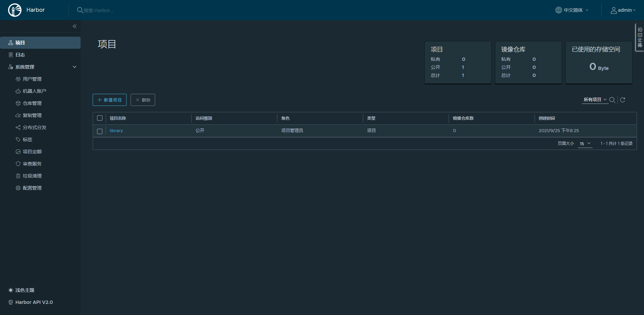The image size is (644, 315).
Task: Go to 垃圾清理 page
Action: point(32,176)
